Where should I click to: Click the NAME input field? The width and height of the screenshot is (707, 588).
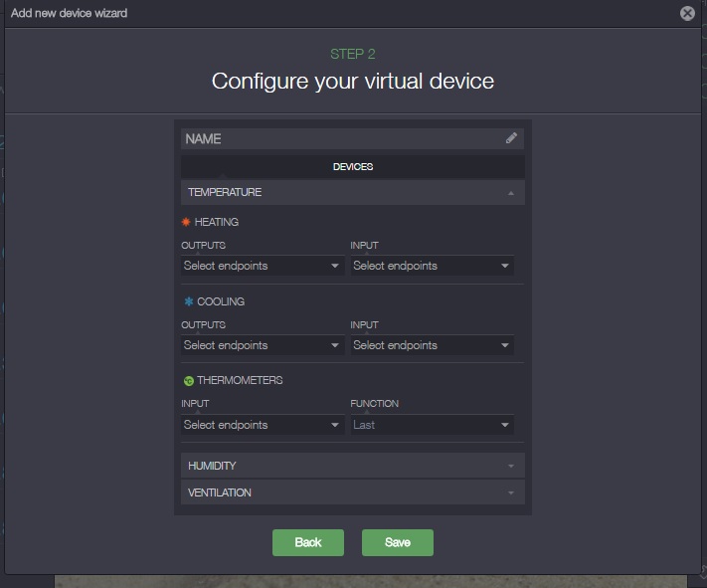(x=338, y=138)
